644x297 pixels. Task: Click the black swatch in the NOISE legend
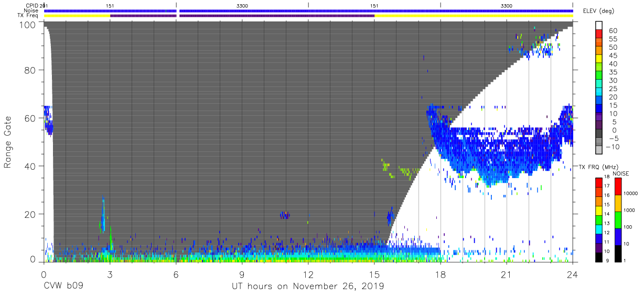[618, 254]
